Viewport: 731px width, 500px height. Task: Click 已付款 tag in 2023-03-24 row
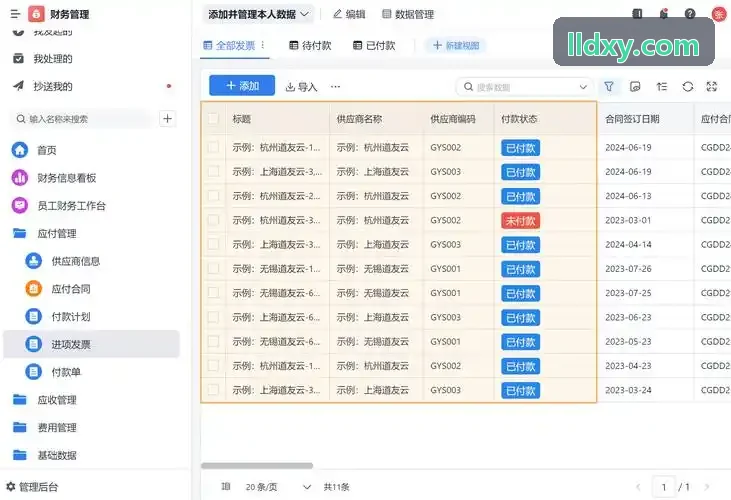point(521,390)
